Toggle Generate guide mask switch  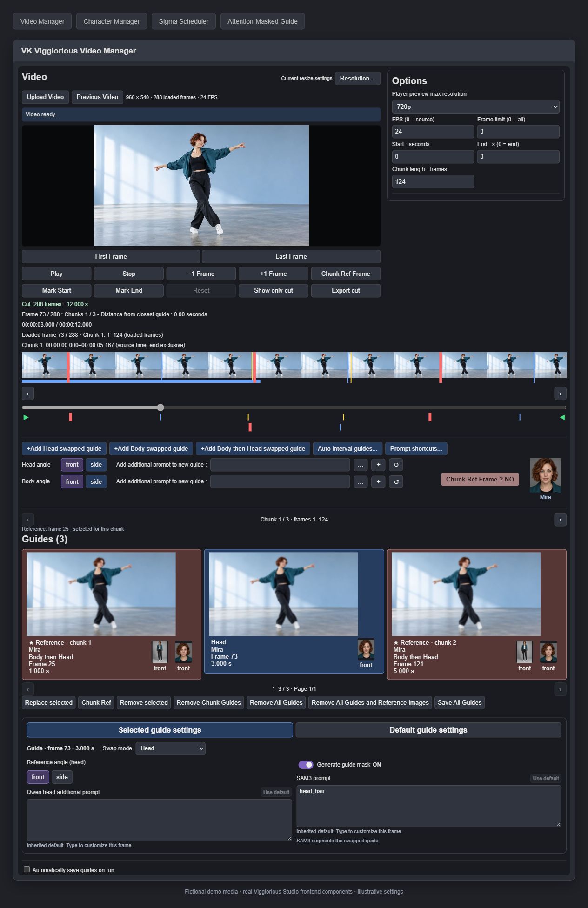tap(306, 765)
